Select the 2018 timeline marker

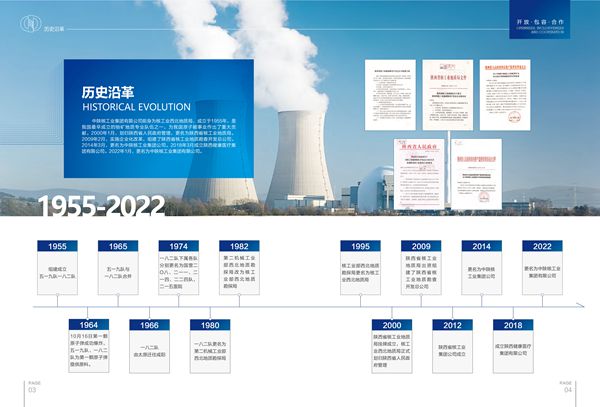[513, 325]
